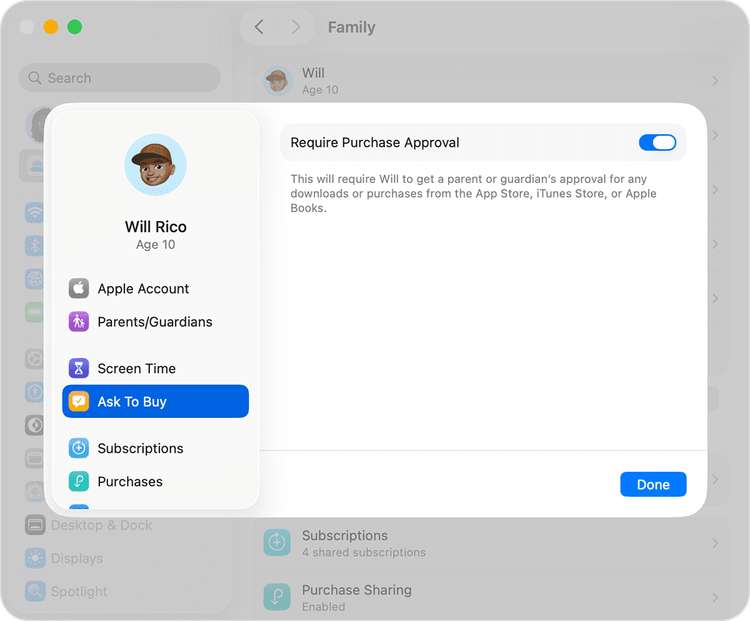Expand Will's family member row chevron
Image resolution: width=750 pixels, height=621 pixels.
coord(715,81)
